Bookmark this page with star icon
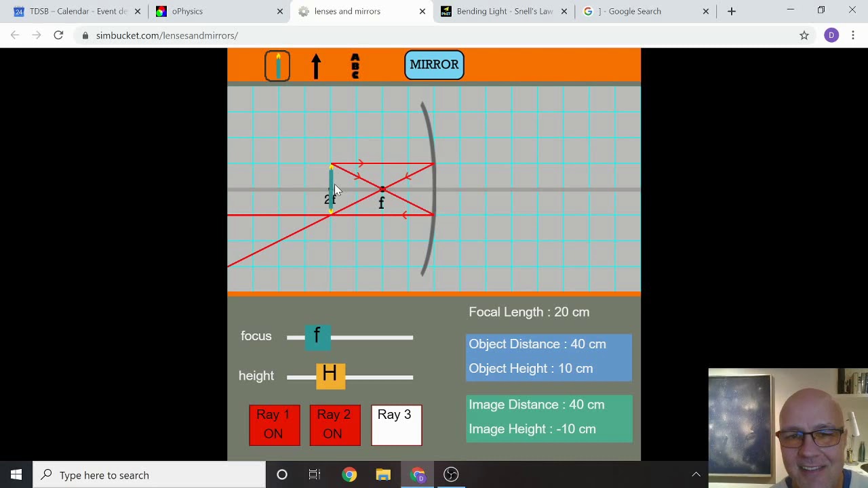 point(804,35)
